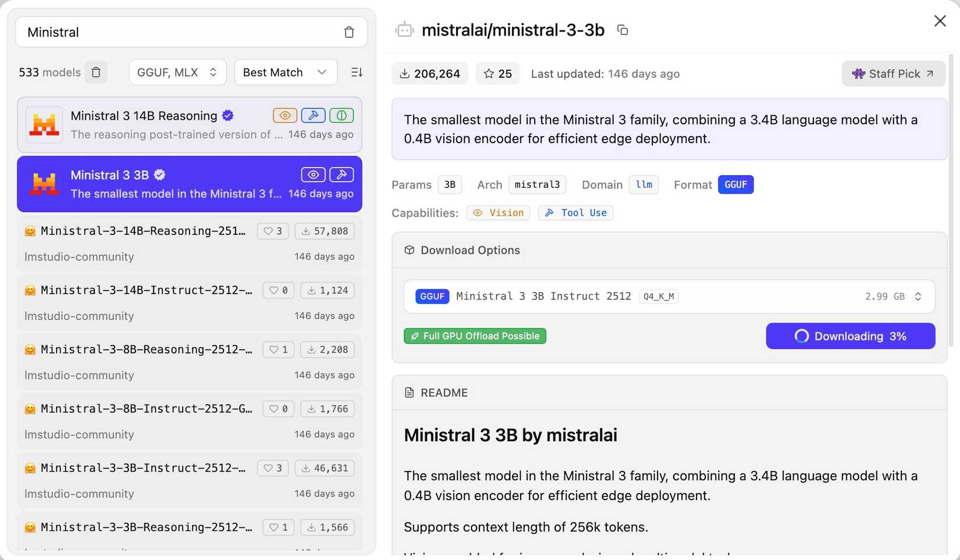
Task: Like the Ministral-3-14B-Reasoning community model
Action: (x=273, y=231)
